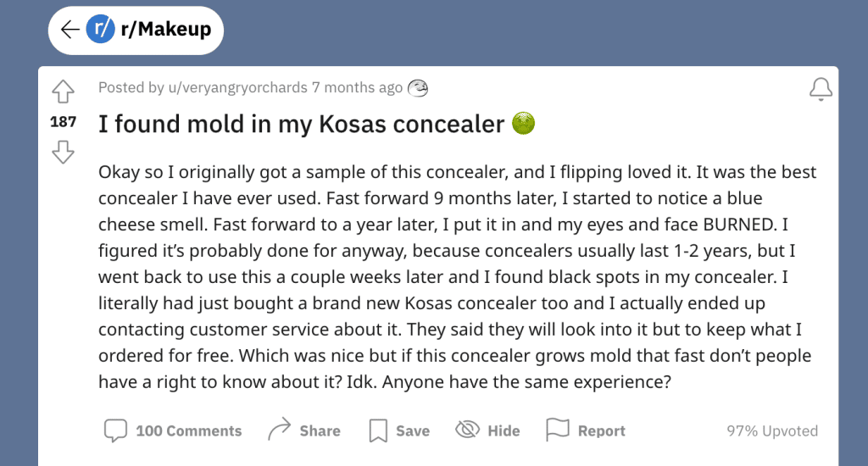Screen dimensions: 868x466
Task: Select the Save text label
Action: point(413,430)
